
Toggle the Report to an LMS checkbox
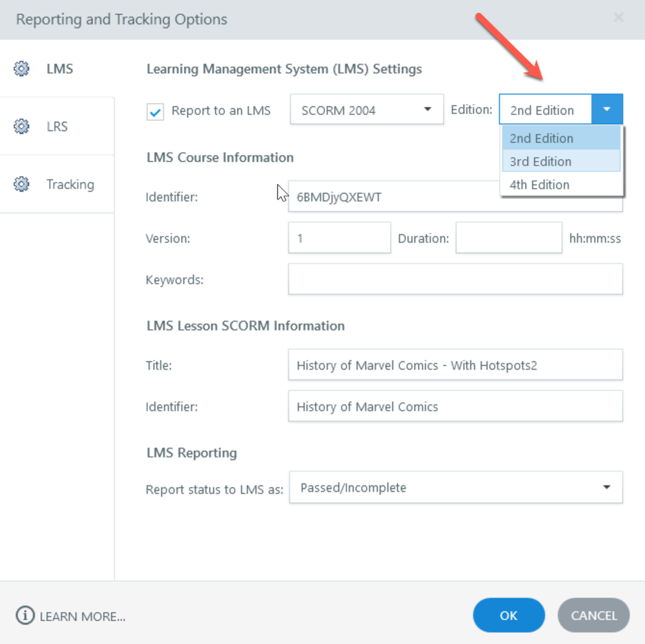pyautogui.click(x=155, y=112)
